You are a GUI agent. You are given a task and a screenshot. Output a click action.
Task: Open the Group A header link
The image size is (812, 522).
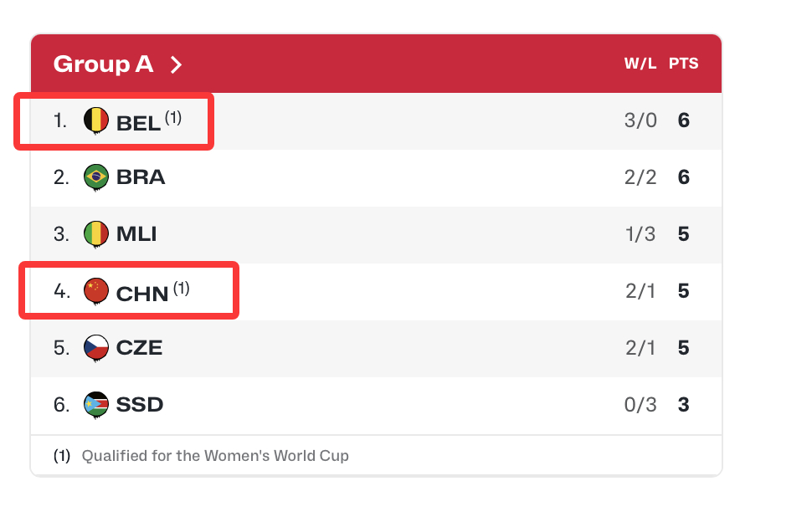click(x=102, y=64)
